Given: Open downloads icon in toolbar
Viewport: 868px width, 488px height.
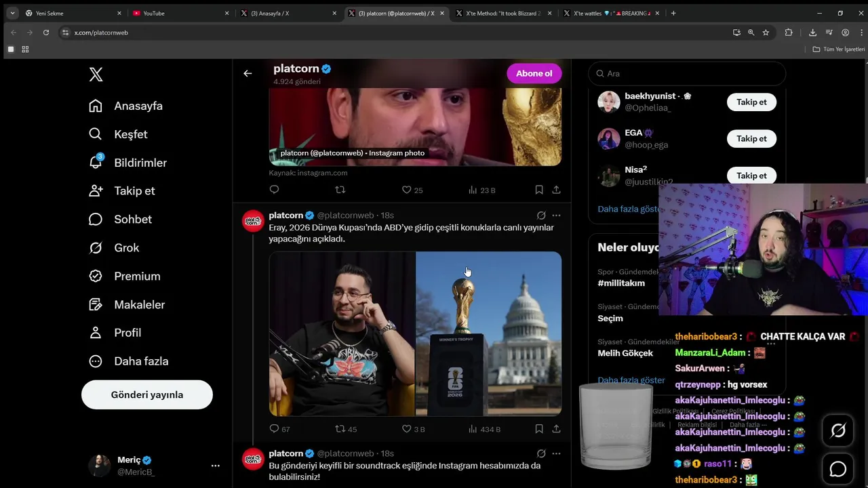Looking at the screenshot, I should (x=812, y=33).
